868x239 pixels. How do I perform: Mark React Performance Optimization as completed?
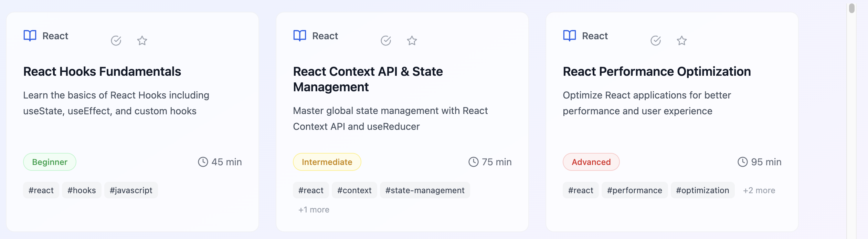[x=656, y=41]
